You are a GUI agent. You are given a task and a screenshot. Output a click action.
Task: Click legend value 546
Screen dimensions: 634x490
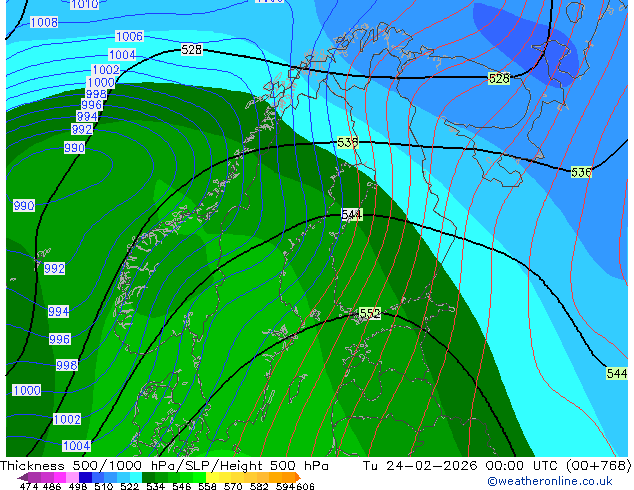pos(182,486)
